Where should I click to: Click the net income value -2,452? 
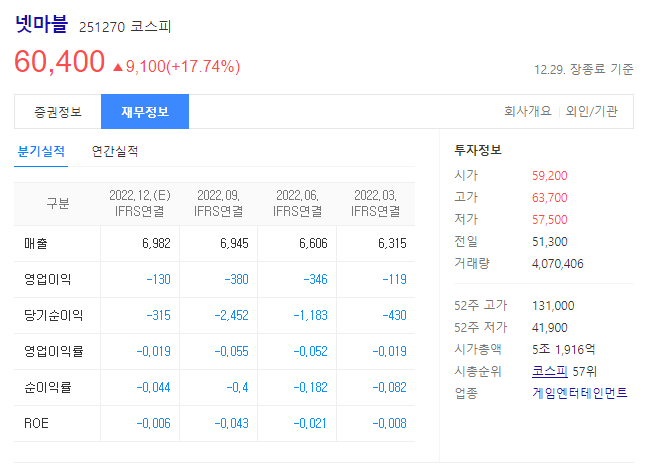[231, 315]
